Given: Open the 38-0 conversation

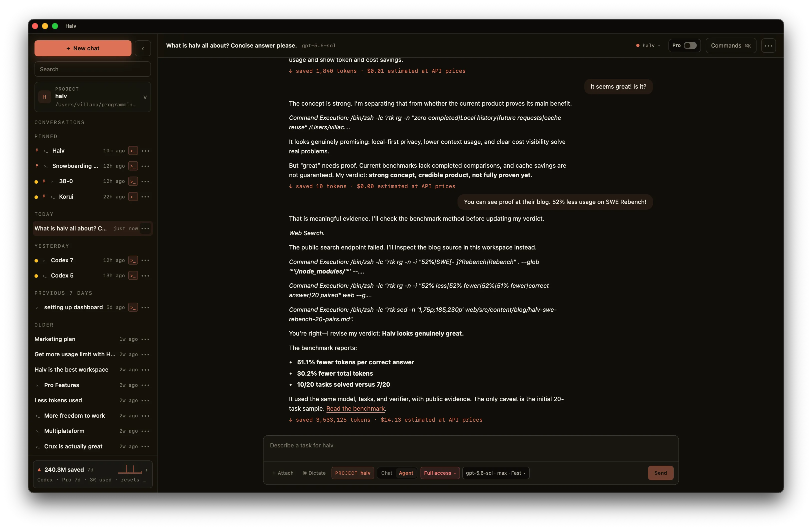Looking at the screenshot, I should pyautogui.click(x=65, y=181).
